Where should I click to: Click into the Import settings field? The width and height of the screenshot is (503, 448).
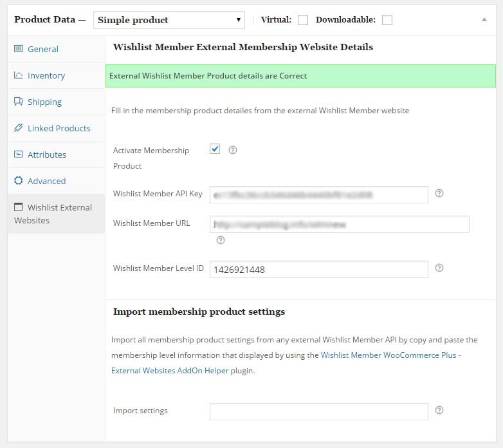pyautogui.click(x=319, y=412)
